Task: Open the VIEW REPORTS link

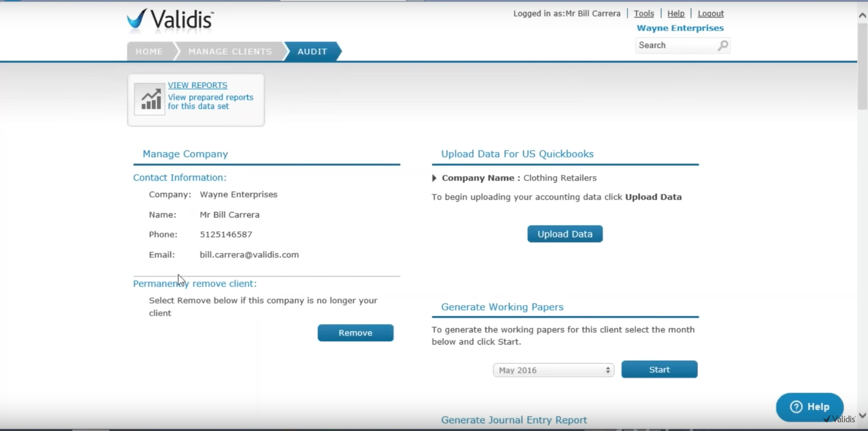Action: coord(197,85)
